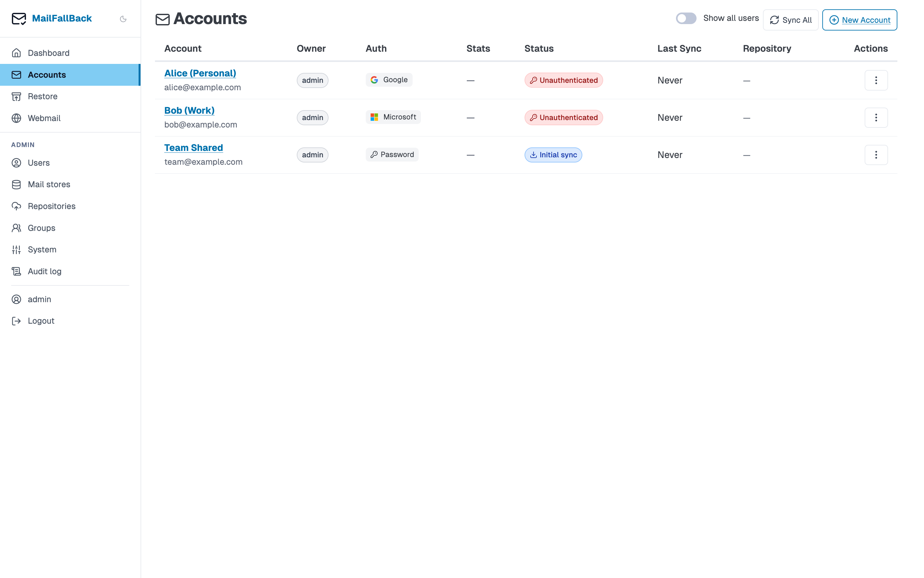Click the Accounts sidebar envelope icon

[16, 74]
